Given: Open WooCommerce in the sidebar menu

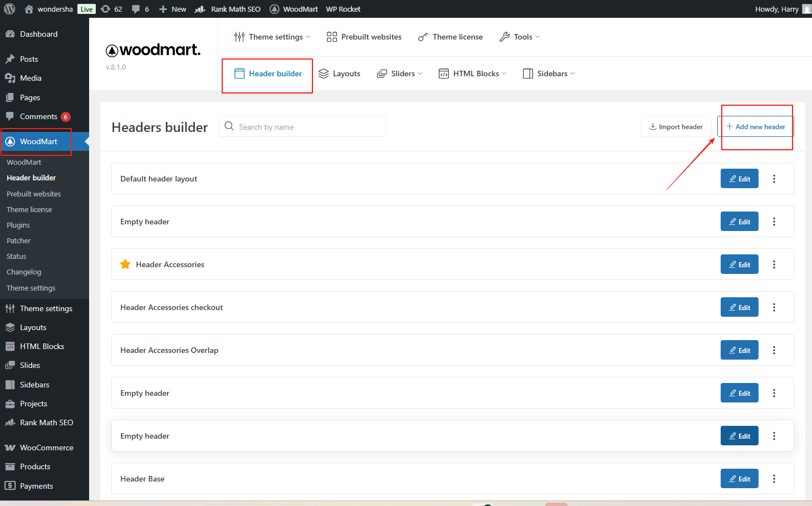Looking at the screenshot, I should (x=46, y=448).
